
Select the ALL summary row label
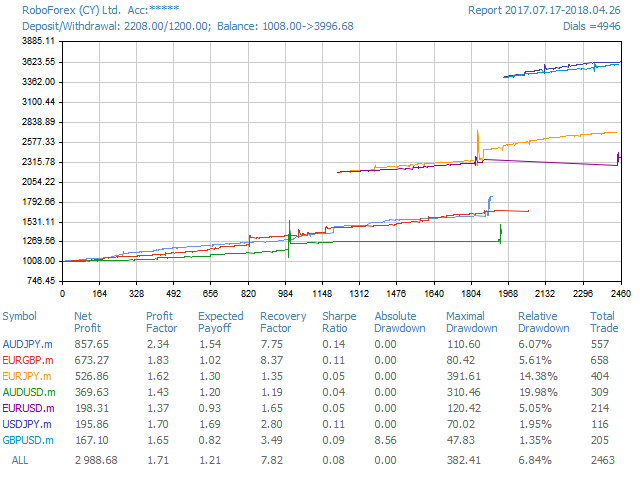tap(22, 459)
